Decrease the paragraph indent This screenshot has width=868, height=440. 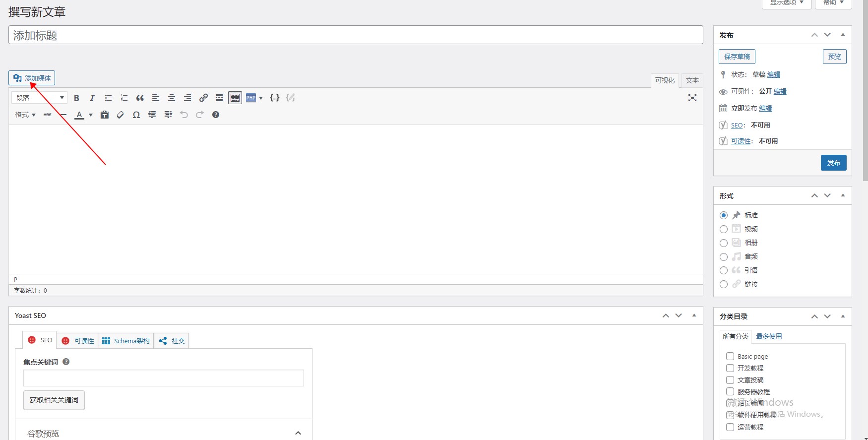point(152,115)
